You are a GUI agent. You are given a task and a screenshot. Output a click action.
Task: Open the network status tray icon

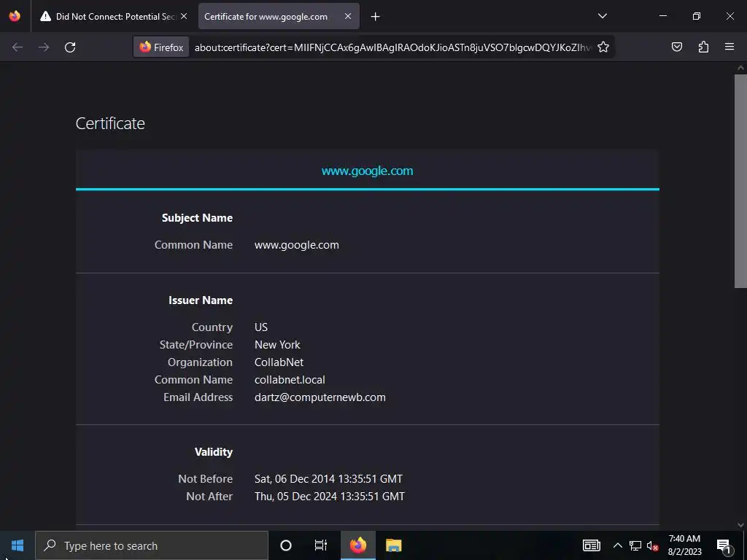click(x=635, y=545)
